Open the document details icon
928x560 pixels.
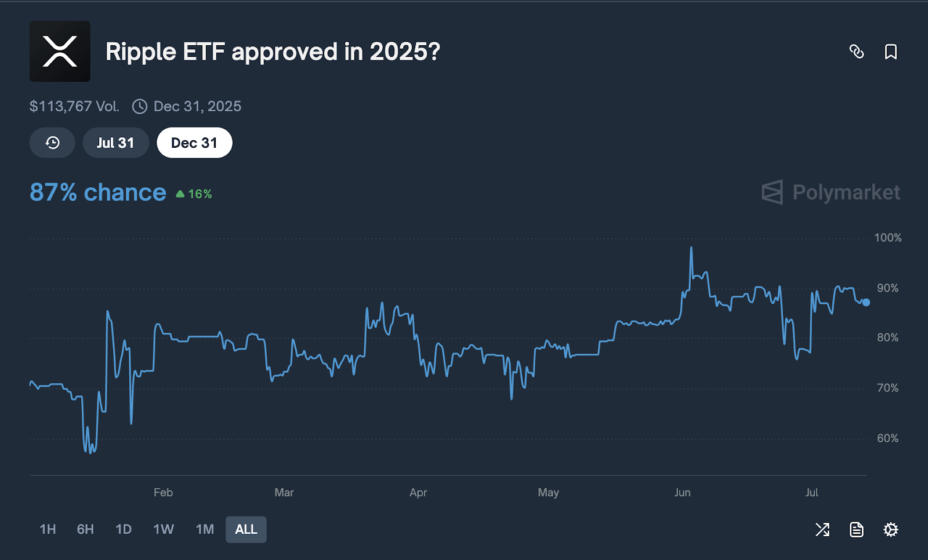point(856,529)
